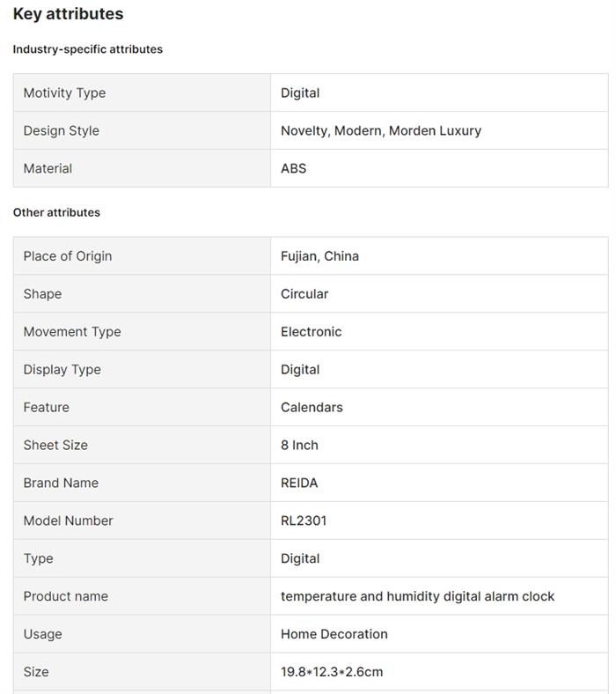
Task: Click the Electronic movement type value
Action: (311, 332)
